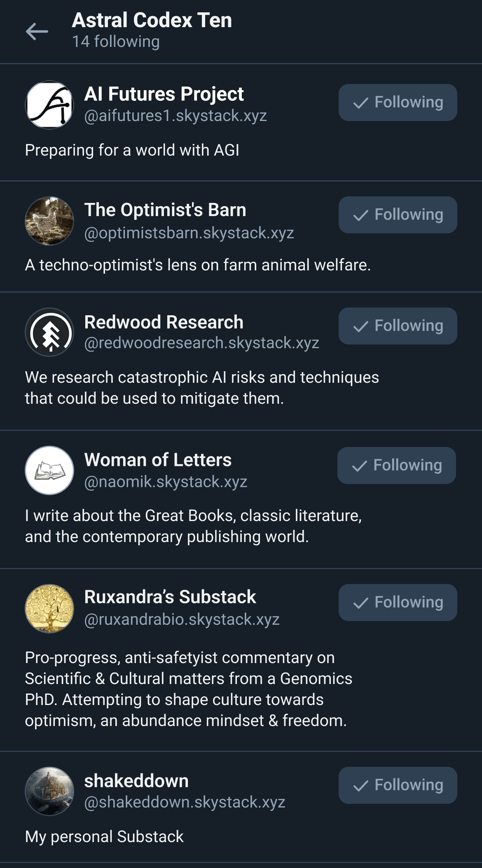
Task: Tap Woman of Letters book avatar
Action: coord(49,470)
